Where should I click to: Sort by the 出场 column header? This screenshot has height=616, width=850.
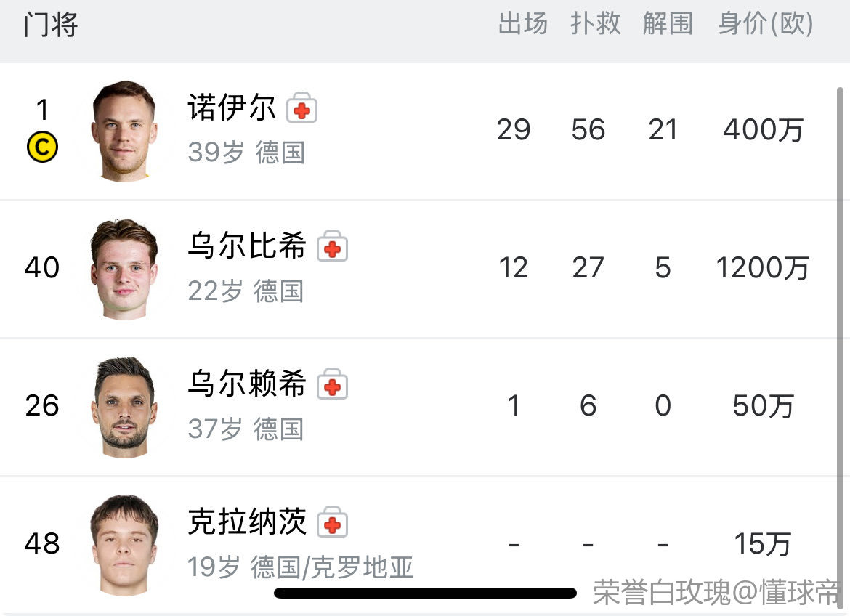tap(522, 24)
